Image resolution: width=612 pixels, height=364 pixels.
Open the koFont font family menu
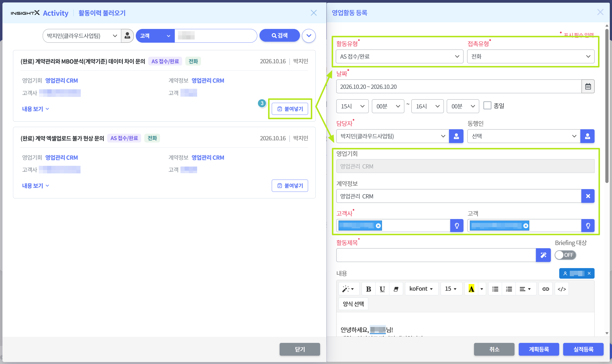422,289
